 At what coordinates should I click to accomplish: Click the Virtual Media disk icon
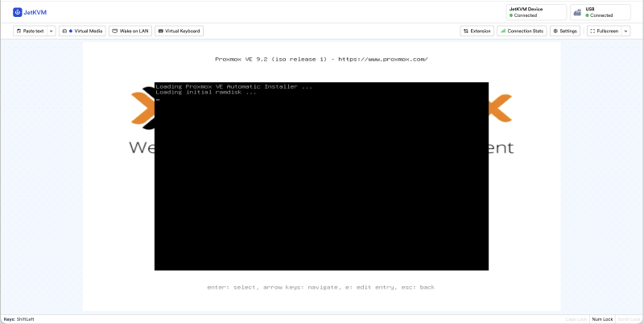click(64, 31)
